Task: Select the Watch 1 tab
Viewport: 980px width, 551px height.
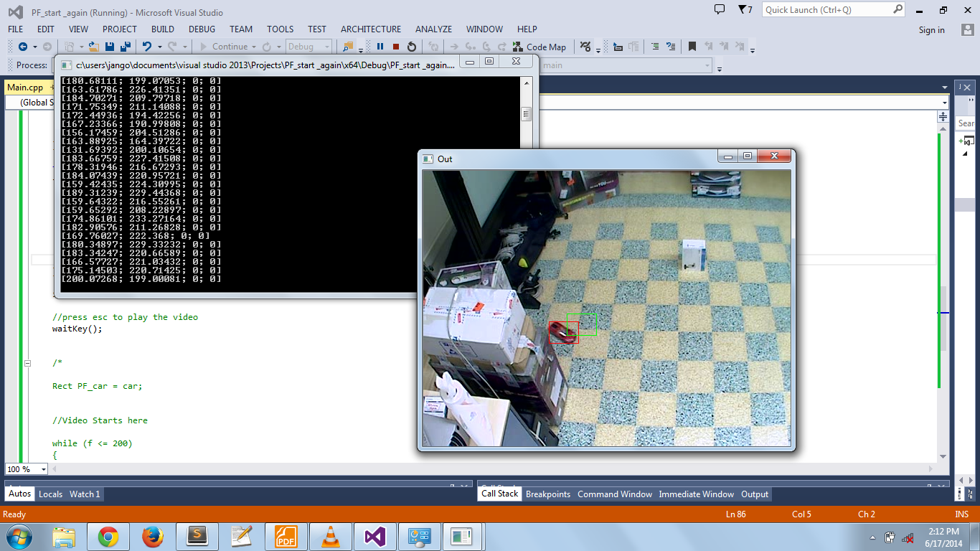Action: (x=85, y=494)
